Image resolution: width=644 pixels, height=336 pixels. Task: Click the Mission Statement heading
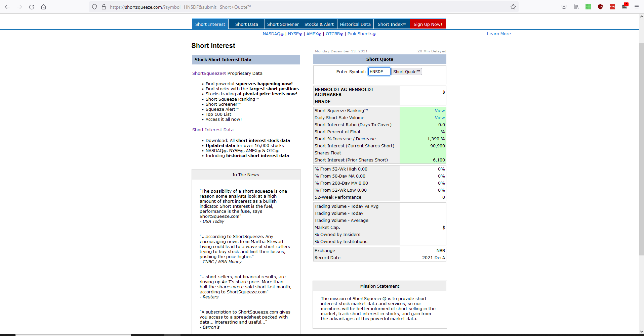click(x=380, y=286)
